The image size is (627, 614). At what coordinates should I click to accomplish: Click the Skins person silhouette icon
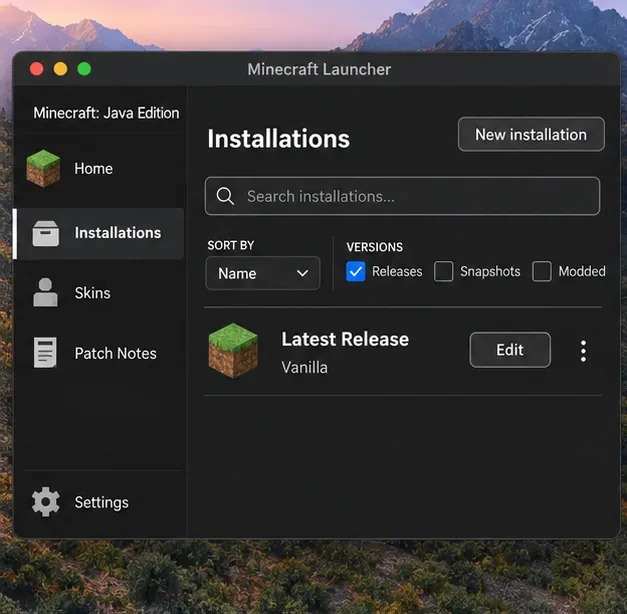45,292
